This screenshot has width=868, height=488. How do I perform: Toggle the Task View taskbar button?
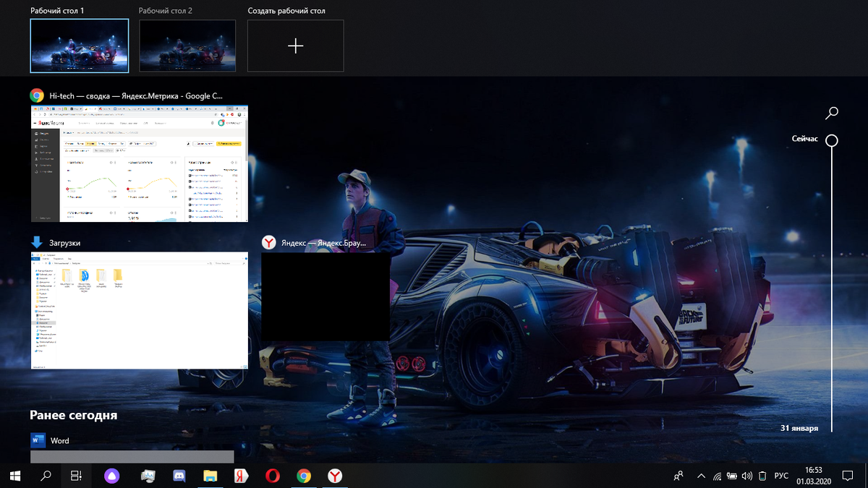click(x=76, y=476)
